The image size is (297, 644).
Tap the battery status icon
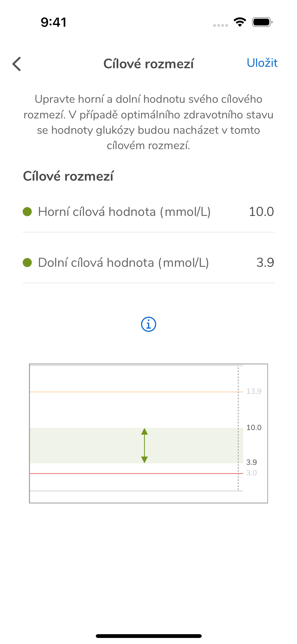pos(262,22)
